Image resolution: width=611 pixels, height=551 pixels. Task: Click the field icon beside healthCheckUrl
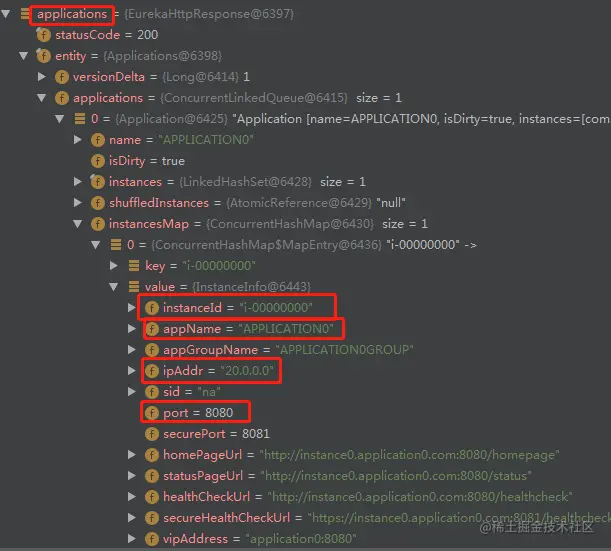[x=152, y=497]
